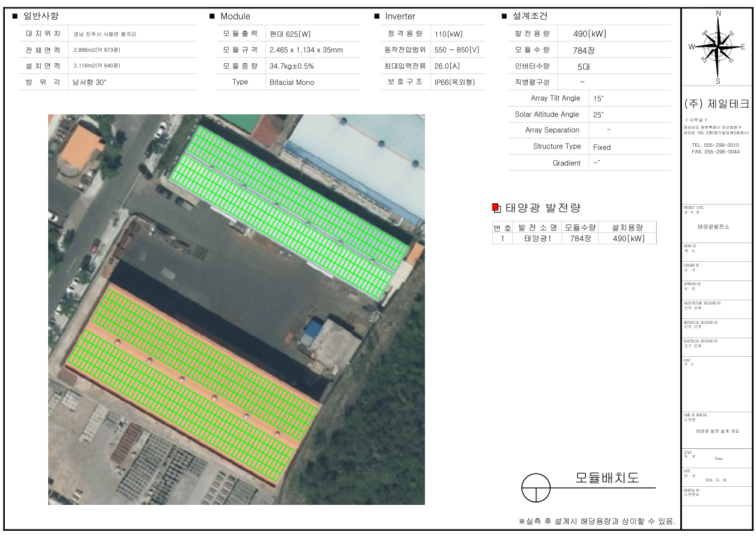Select the square bullet before Module heading
This screenshot has height=538, width=756.
(x=212, y=16)
